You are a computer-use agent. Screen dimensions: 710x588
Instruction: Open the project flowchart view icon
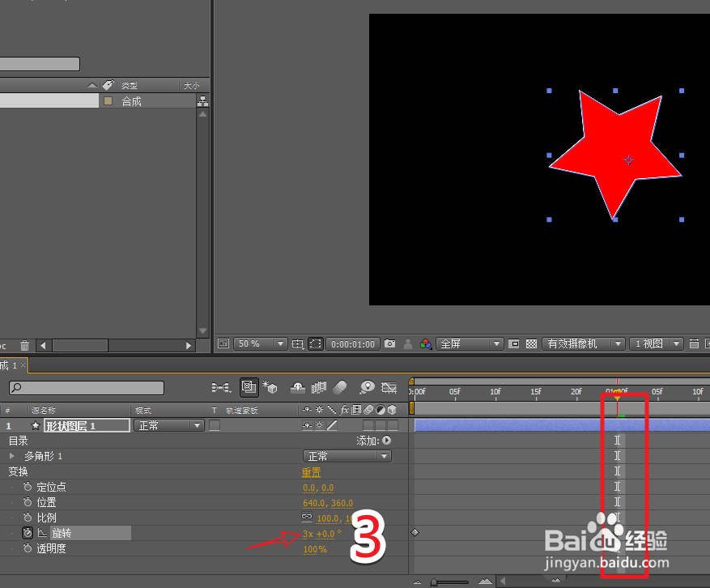pos(203,101)
